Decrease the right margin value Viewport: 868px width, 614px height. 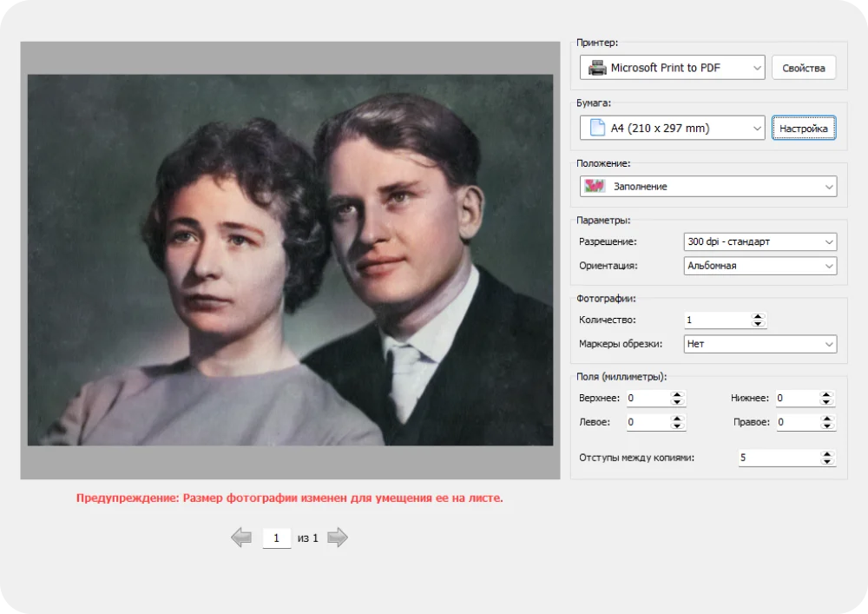click(x=826, y=426)
